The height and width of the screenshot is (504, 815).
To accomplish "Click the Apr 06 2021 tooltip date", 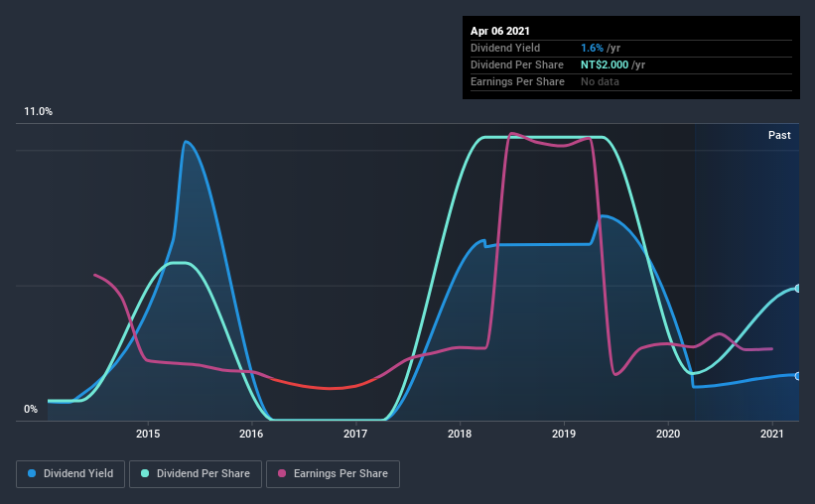I will coord(500,31).
